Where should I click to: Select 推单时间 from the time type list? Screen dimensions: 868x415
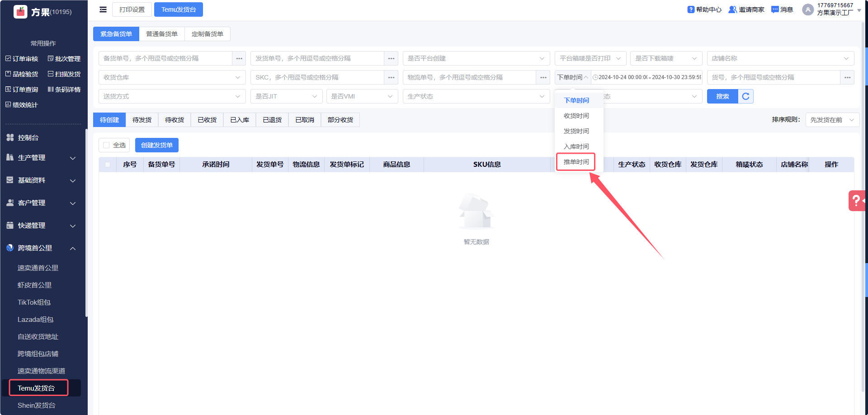576,162
